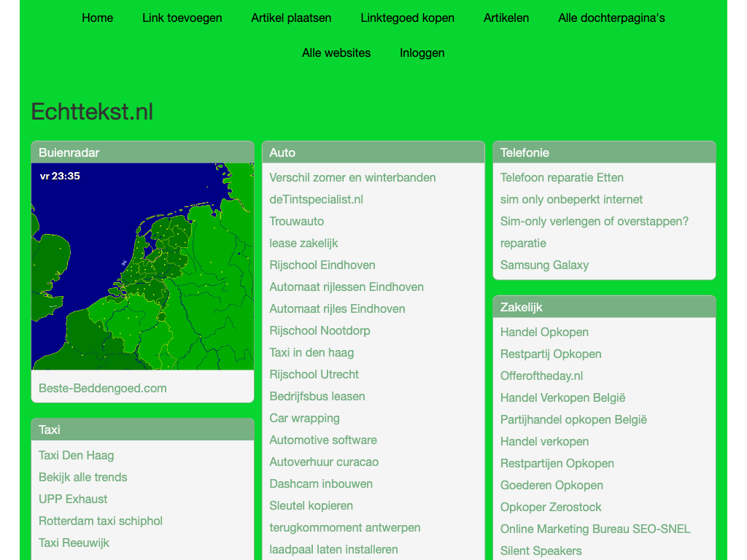The width and height of the screenshot is (747, 560).
Task: Go to Link toevoegen page
Action: coord(182,17)
